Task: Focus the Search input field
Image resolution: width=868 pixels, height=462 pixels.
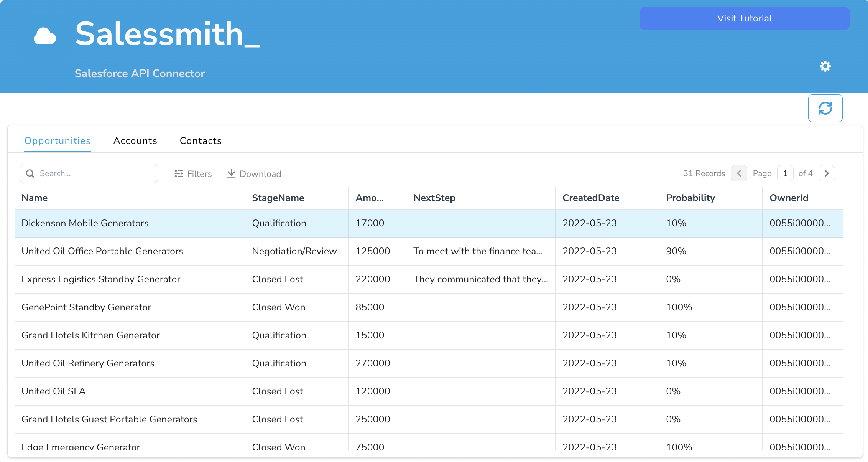Action: 96,173
